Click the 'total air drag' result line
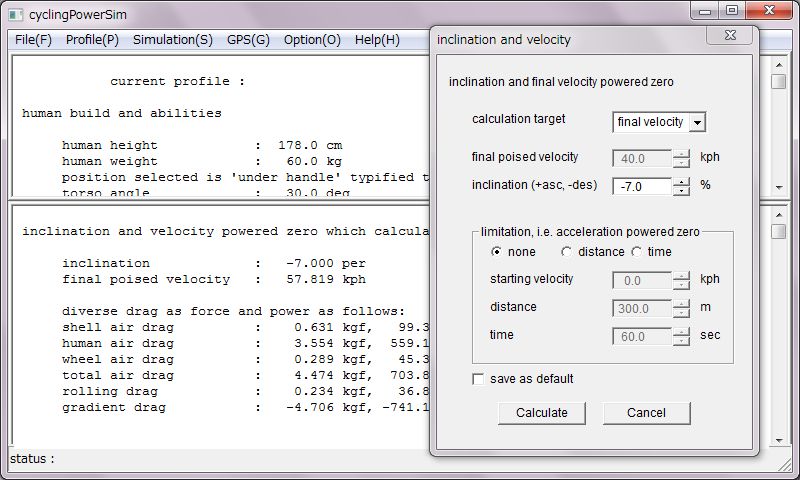800x480 pixels. [x=245, y=375]
